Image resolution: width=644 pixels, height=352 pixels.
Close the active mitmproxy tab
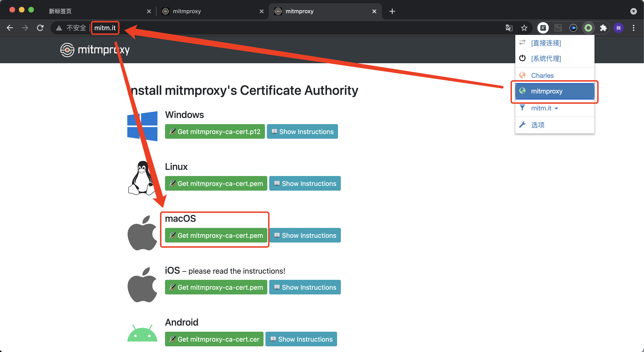374,11
